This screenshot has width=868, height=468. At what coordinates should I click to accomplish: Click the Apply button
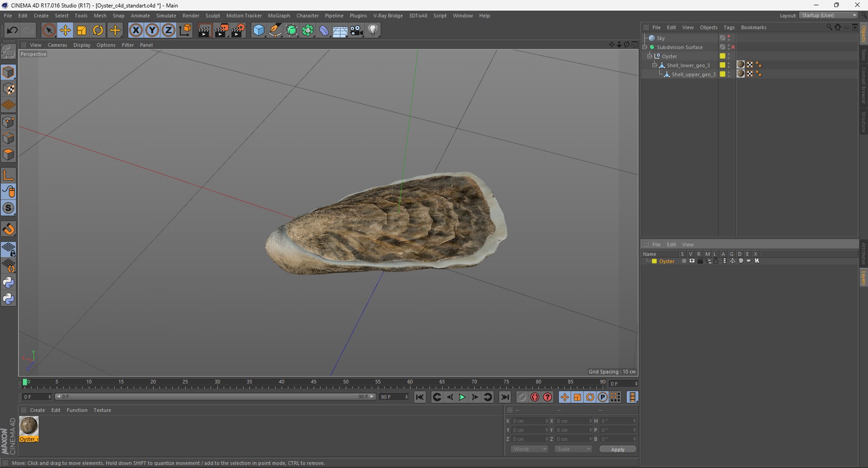pyautogui.click(x=618, y=449)
